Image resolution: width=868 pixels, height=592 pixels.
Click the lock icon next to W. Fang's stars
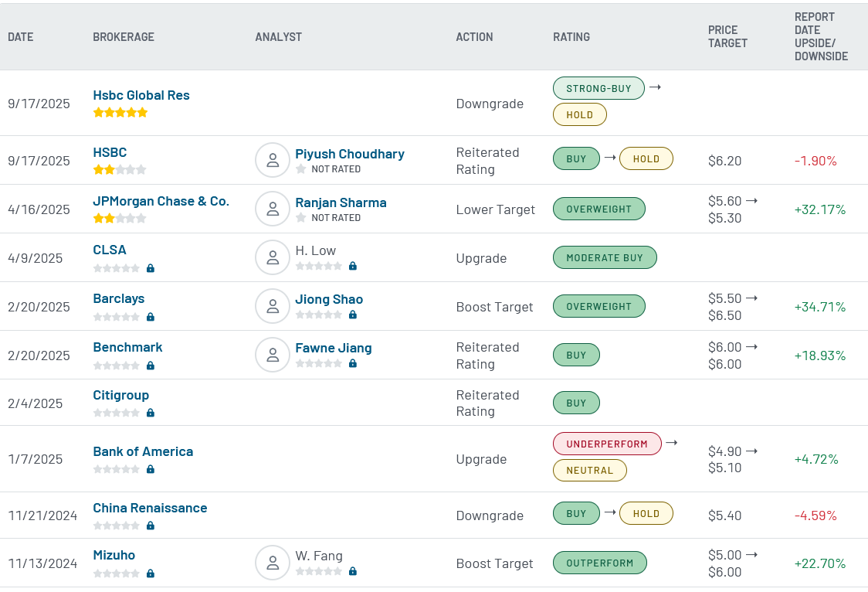353,571
